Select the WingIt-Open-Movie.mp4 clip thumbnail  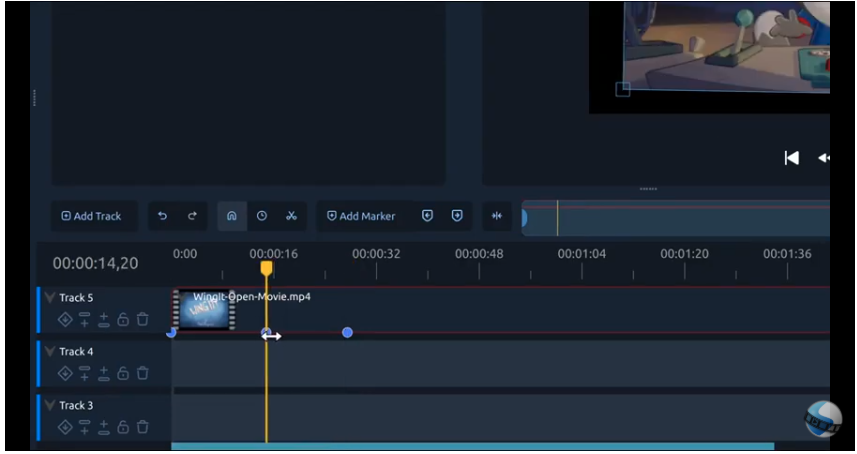(204, 310)
